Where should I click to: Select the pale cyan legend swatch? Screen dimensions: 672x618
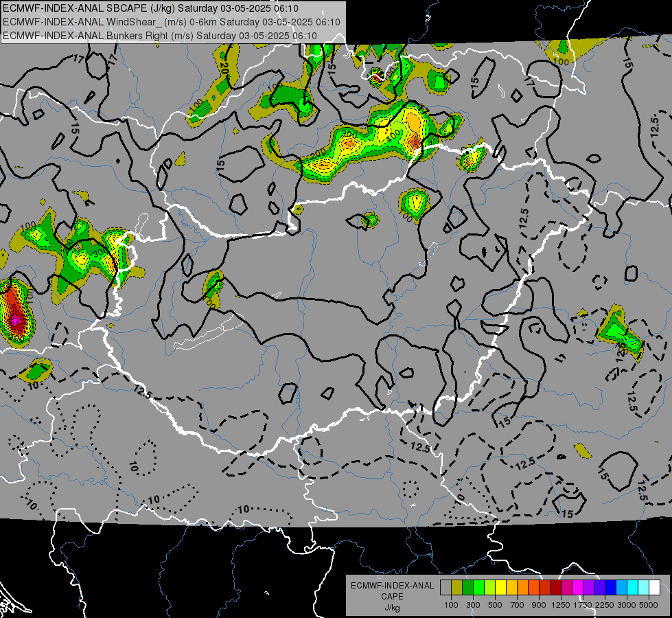644,587
